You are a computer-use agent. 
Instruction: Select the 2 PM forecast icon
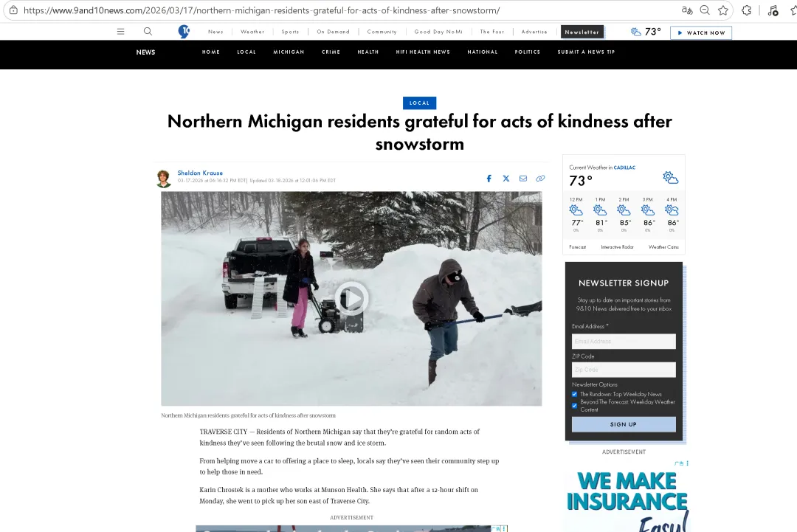click(x=624, y=210)
